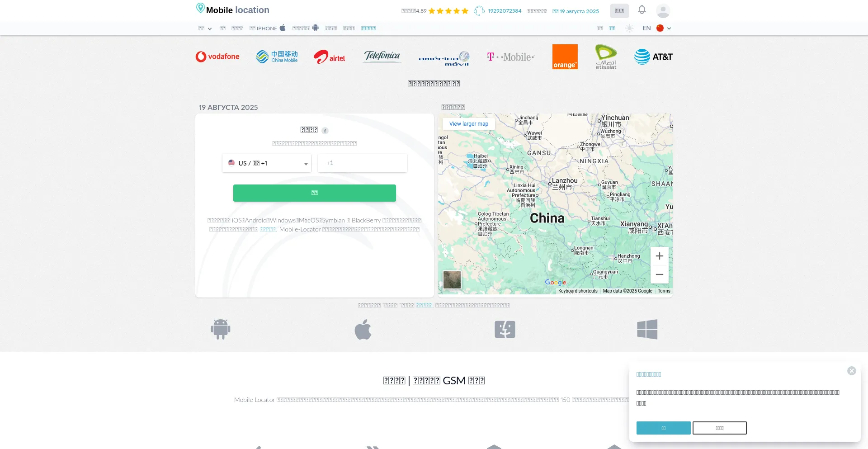Click the Google logo on the map
Viewport: 868px width, 449px height.
[x=556, y=282]
